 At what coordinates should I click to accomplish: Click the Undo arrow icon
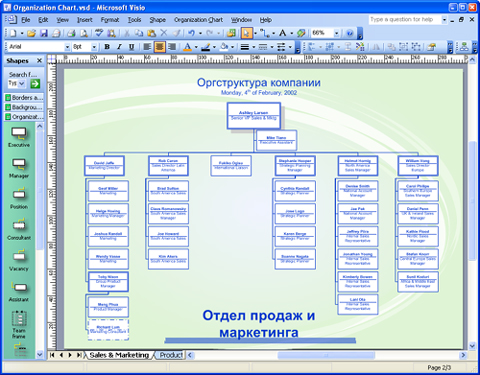coord(191,33)
